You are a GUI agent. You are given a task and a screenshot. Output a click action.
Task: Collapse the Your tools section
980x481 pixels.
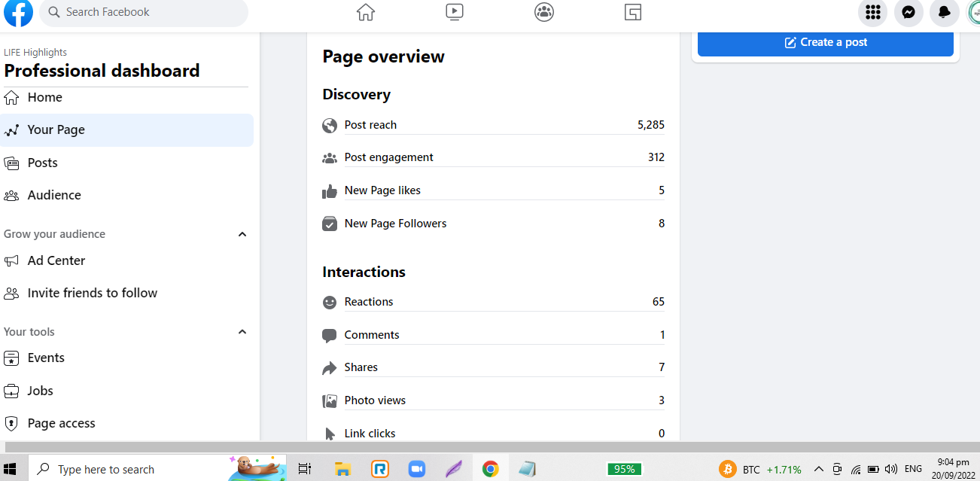tap(242, 332)
